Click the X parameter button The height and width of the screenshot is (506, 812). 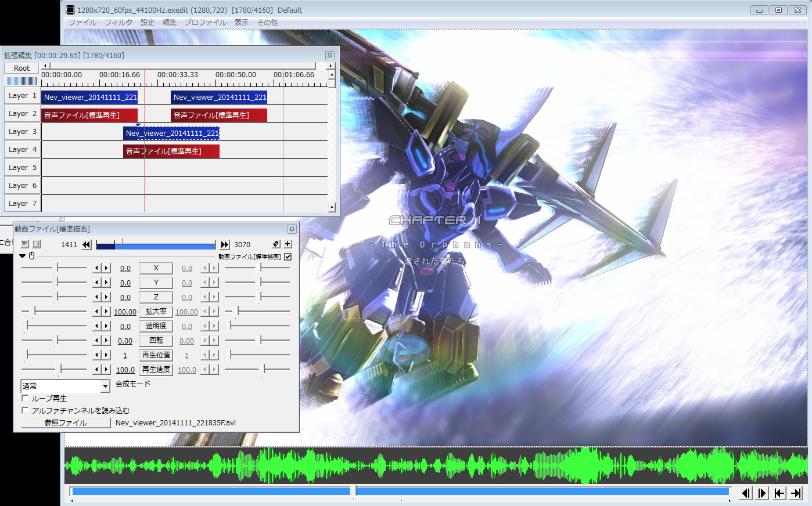156,268
